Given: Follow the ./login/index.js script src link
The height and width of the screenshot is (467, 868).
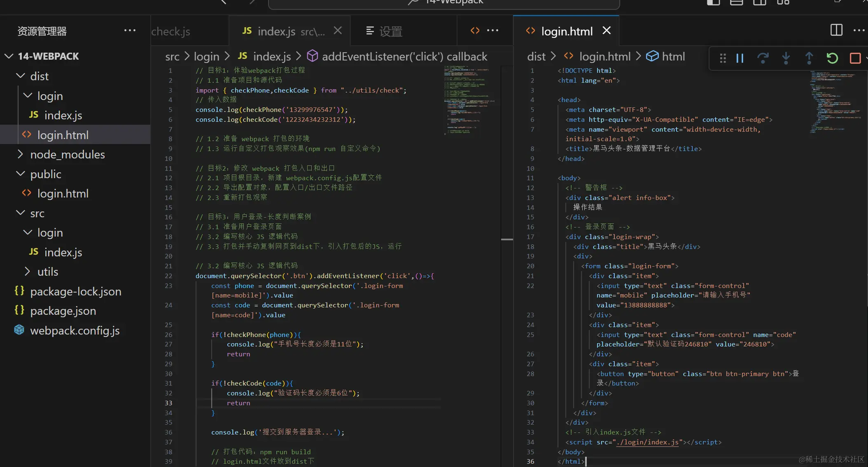Looking at the screenshot, I should click(647, 442).
